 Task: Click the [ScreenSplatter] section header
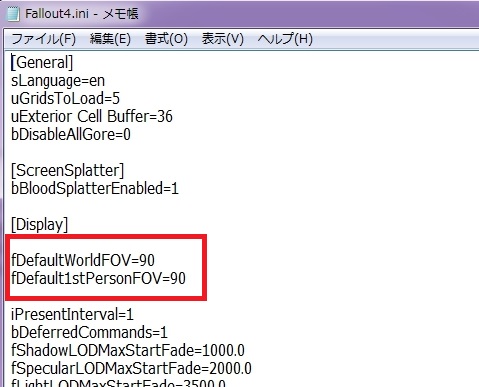pos(67,171)
